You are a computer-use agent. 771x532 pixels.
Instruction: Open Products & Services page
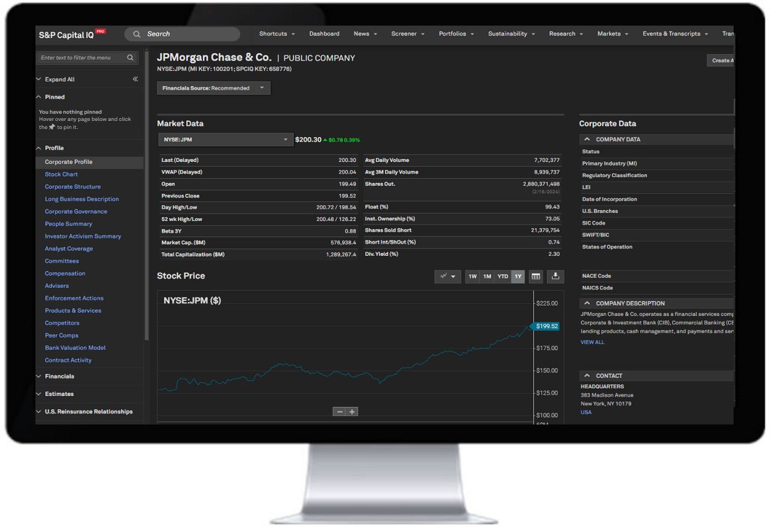pyautogui.click(x=73, y=311)
